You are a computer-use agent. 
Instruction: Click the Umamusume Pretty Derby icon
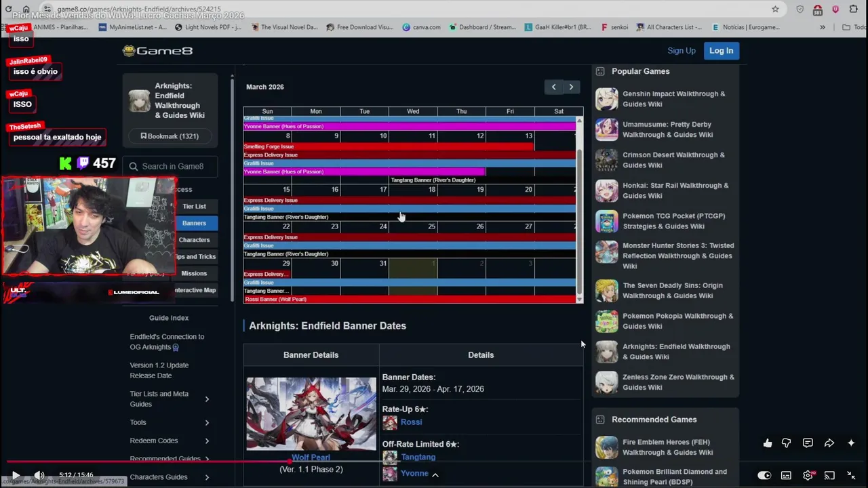click(607, 129)
